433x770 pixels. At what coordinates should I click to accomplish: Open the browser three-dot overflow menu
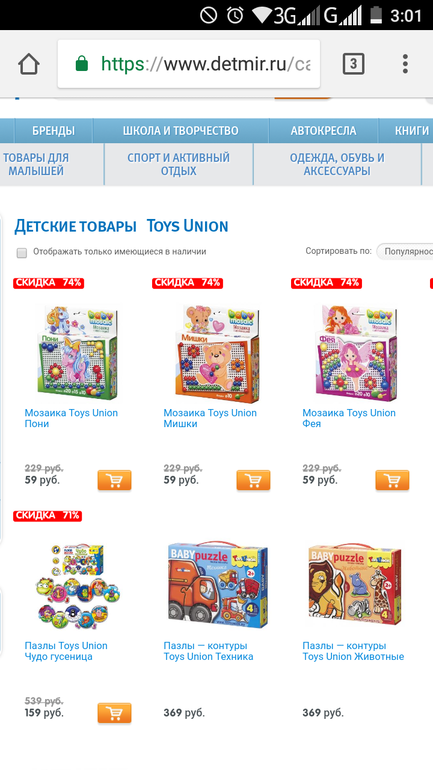(x=405, y=64)
